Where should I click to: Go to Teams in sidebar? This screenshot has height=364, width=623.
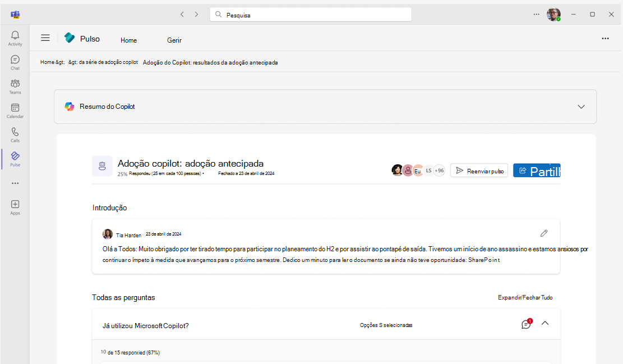(15, 86)
